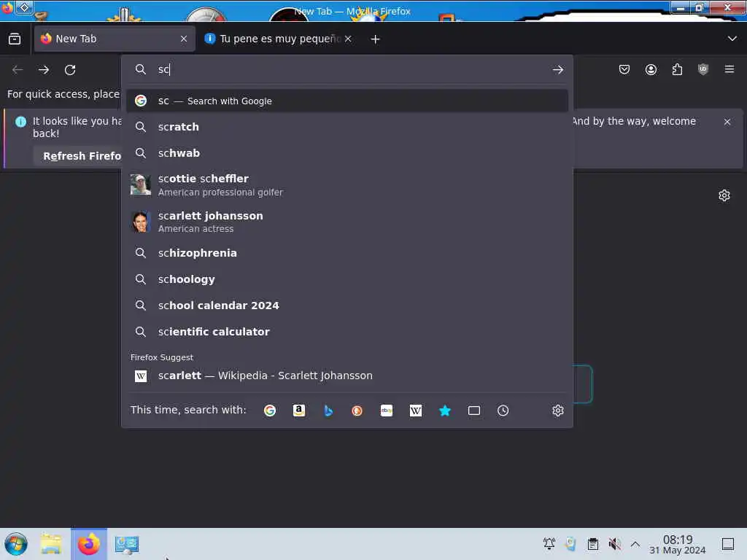Open search settings gear in dropdown
This screenshot has width=747, height=560.
(x=558, y=411)
